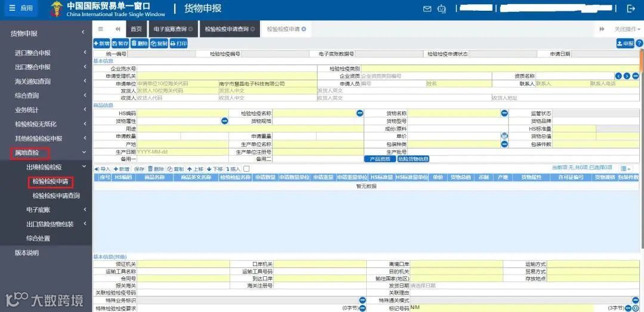Open the 关闭操作 dropdown
Screen dimensions: 644x312
pos(627,29)
